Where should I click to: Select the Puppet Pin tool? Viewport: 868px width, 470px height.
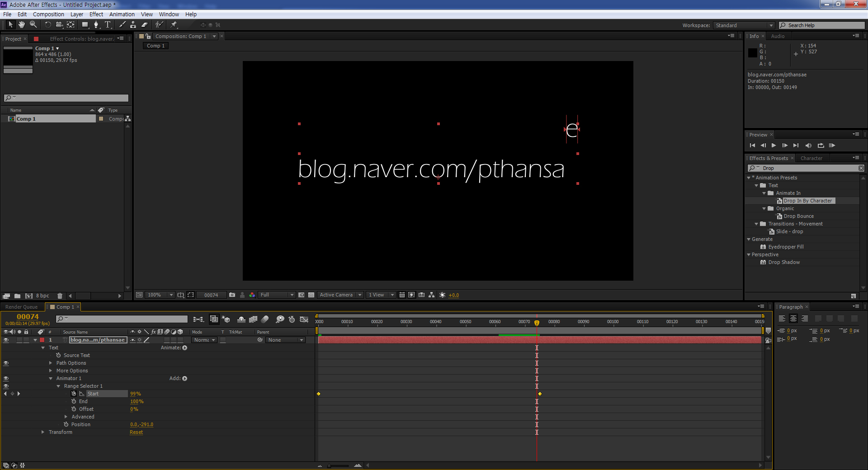[x=174, y=25]
